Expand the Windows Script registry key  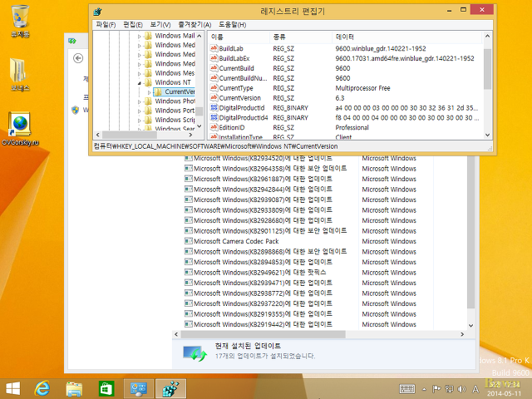(139, 120)
